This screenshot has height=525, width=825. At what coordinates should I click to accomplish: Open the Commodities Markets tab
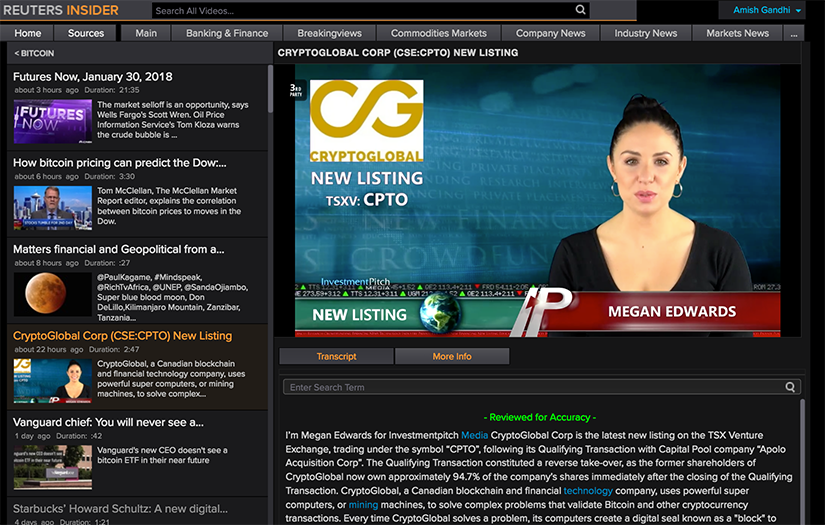tap(438, 33)
